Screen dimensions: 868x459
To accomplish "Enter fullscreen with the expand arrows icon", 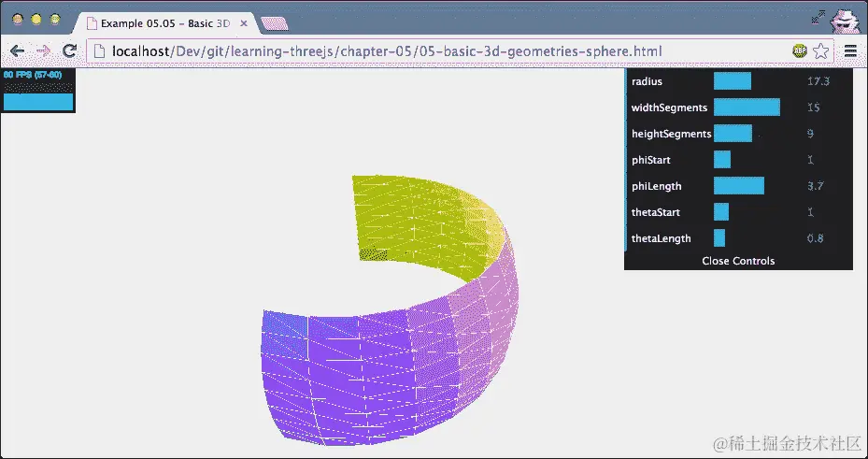I will click(818, 18).
